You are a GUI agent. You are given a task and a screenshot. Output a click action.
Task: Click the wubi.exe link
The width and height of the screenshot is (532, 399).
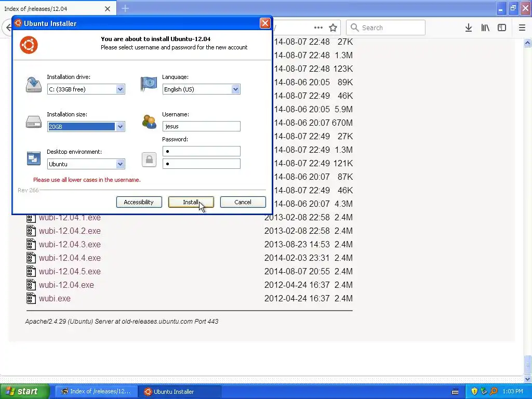point(55,299)
